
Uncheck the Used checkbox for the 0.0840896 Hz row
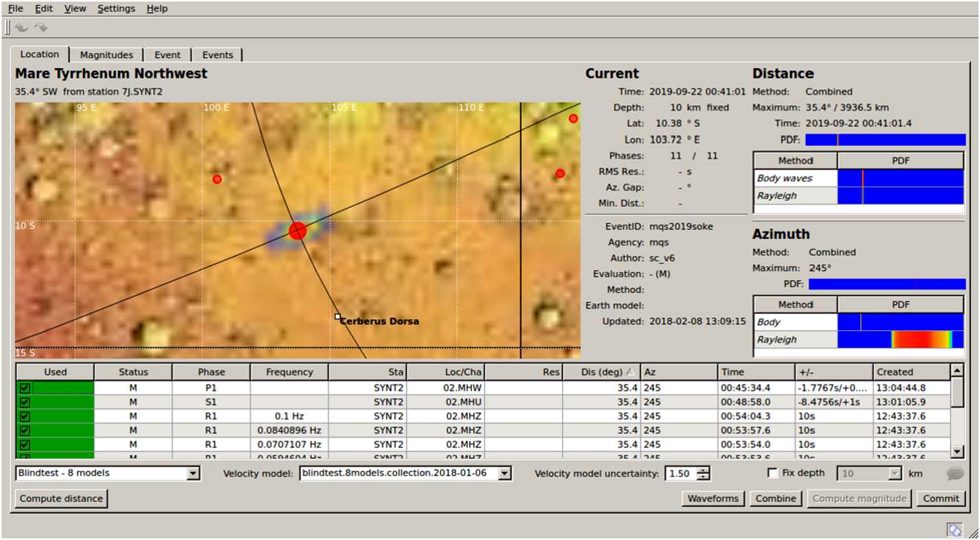coord(25,430)
